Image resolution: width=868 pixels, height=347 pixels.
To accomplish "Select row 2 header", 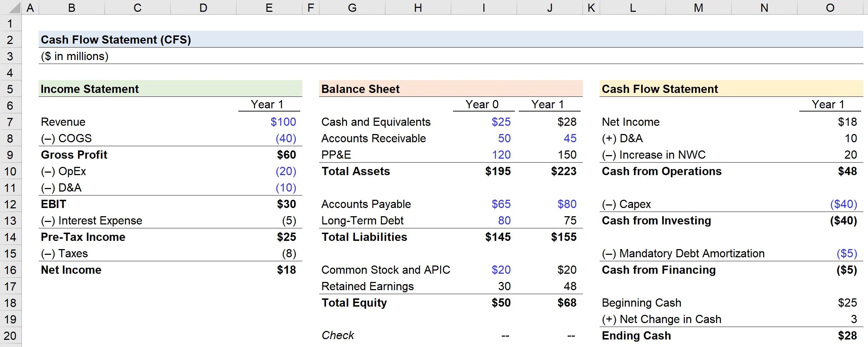I will point(10,40).
